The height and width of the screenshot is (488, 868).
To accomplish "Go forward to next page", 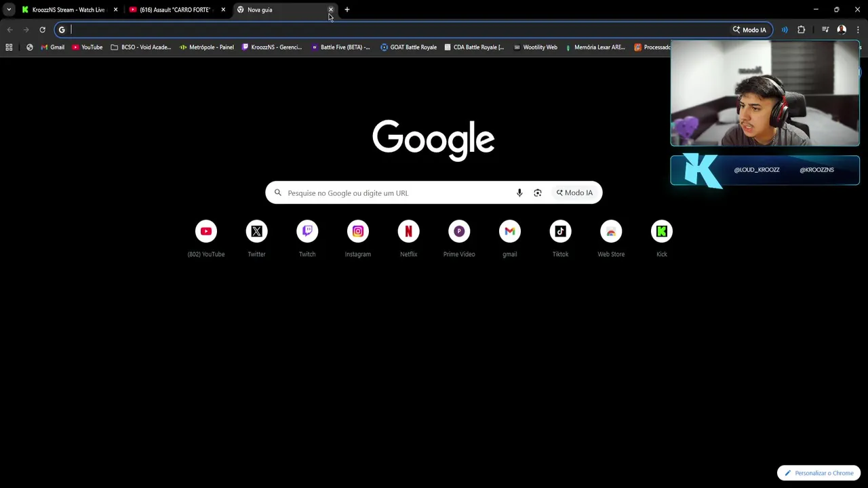I will pos(26,30).
